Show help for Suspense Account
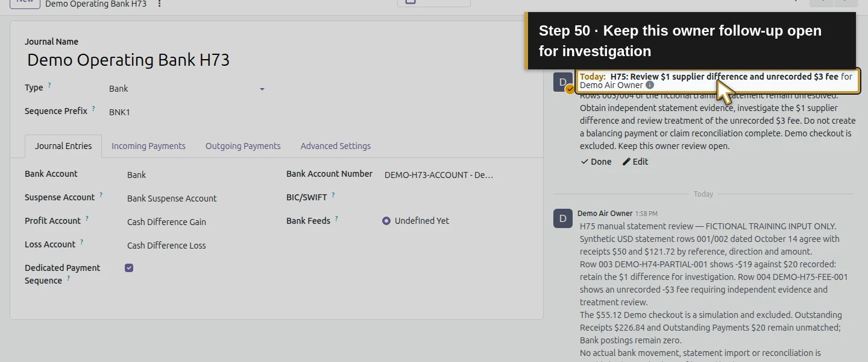 pos(101,195)
